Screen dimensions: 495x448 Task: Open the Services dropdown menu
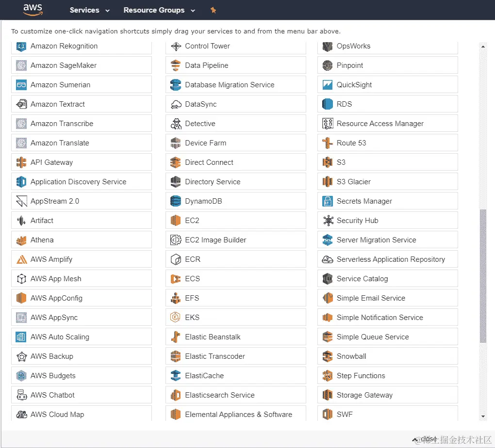90,10
